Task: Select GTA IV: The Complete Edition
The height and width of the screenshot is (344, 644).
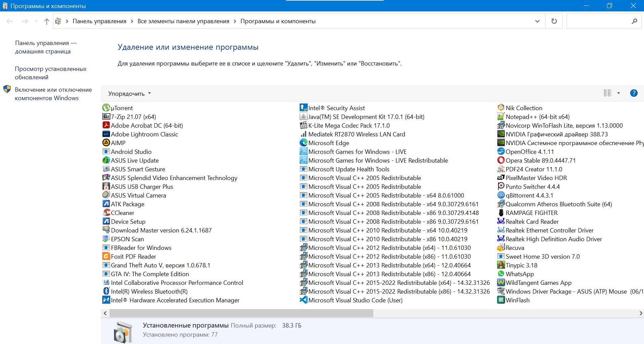Action: [x=150, y=274]
